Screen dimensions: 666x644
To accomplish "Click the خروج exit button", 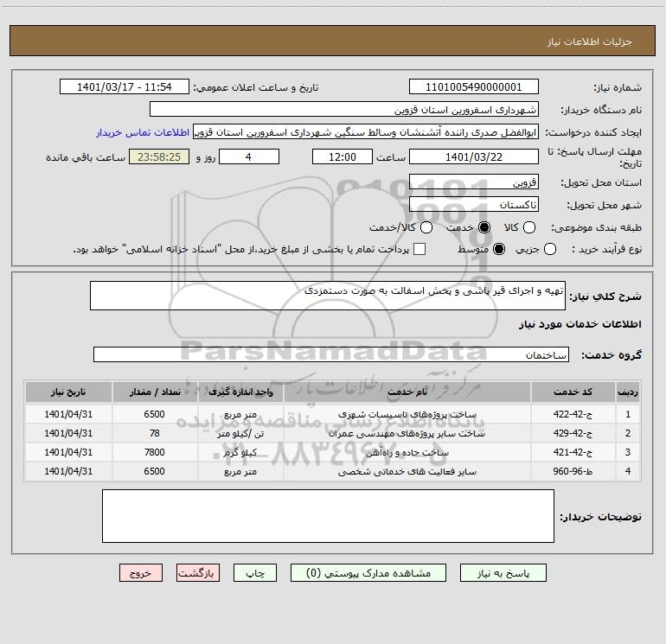I will (x=141, y=573).
